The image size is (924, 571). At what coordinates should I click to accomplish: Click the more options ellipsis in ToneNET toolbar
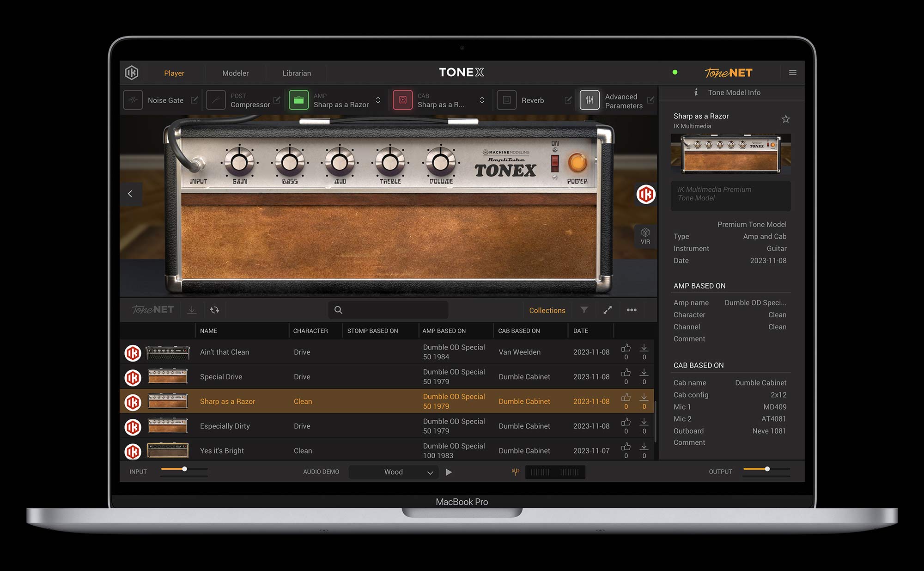632,310
